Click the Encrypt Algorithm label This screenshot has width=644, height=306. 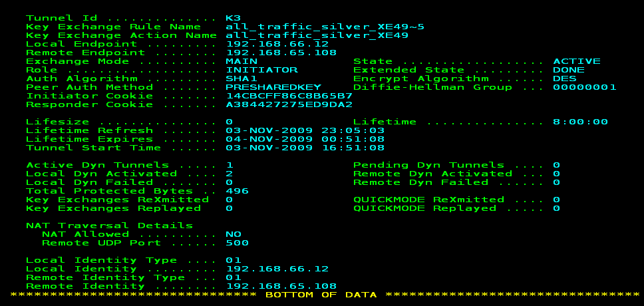421,78
